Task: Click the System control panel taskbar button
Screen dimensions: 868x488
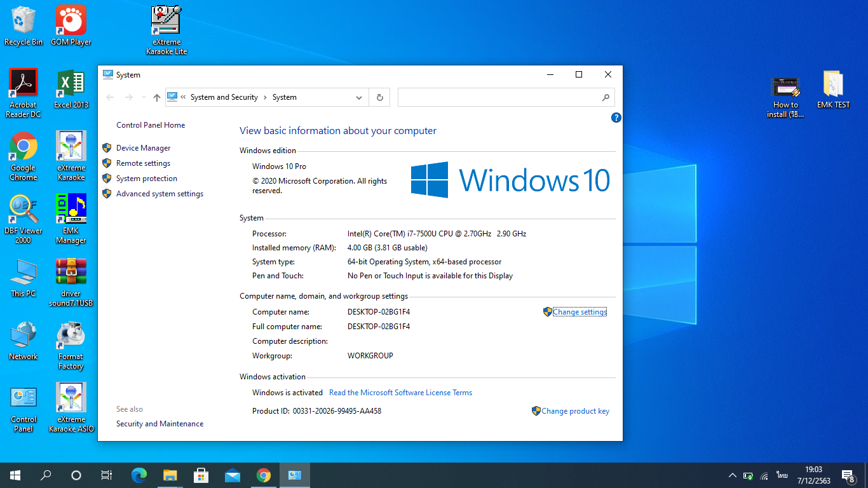Action: (x=295, y=475)
